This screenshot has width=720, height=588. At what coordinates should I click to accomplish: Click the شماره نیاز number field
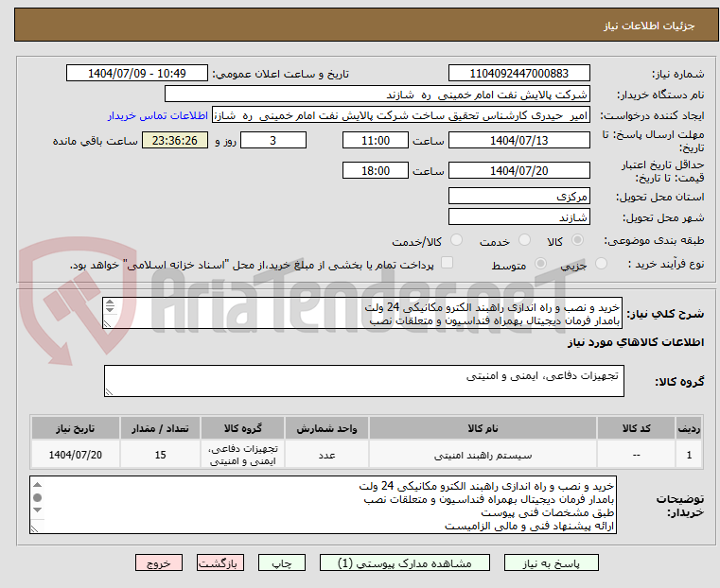click(x=518, y=74)
